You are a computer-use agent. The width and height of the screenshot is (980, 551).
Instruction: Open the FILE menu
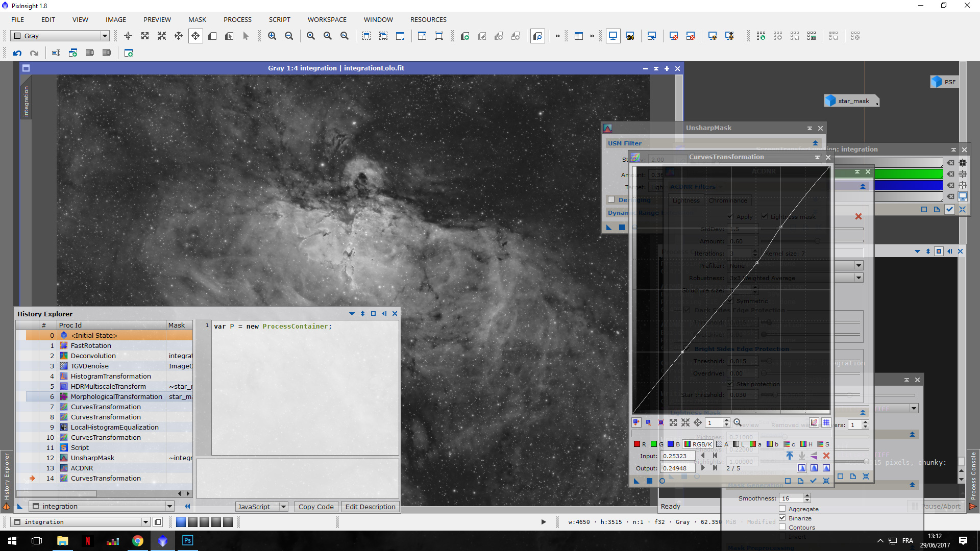click(18, 19)
